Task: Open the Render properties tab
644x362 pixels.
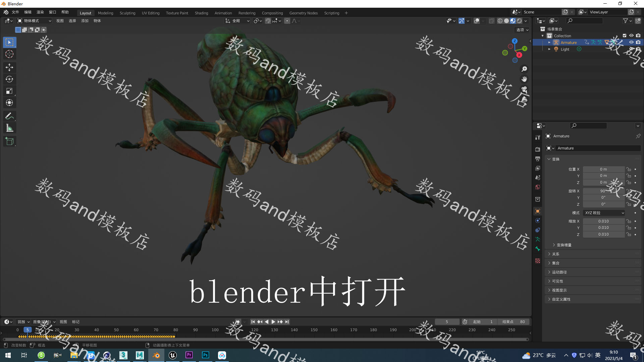Action: (x=538, y=149)
